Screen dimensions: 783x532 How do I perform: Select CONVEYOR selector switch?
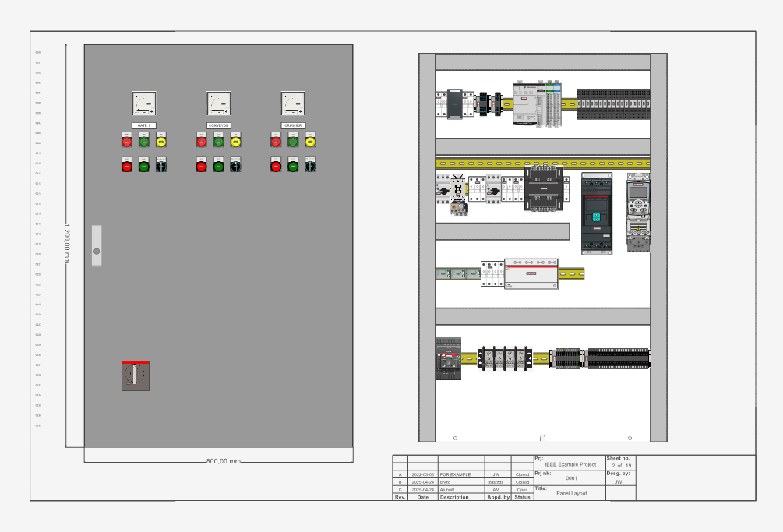click(236, 164)
